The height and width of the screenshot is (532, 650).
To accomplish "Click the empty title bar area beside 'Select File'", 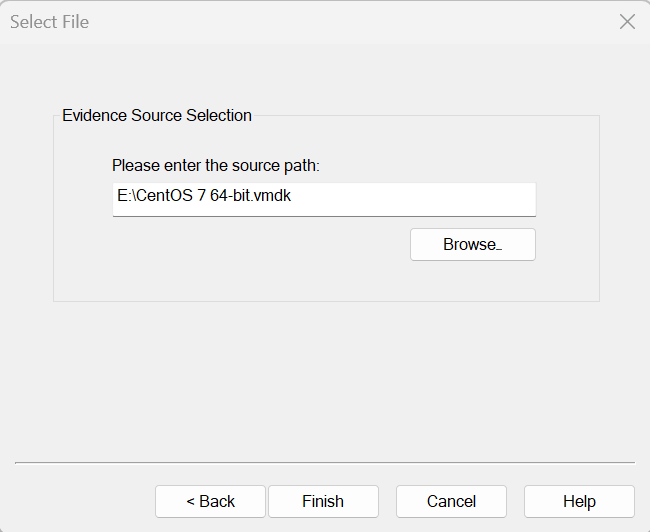I will [x=350, y=22].
